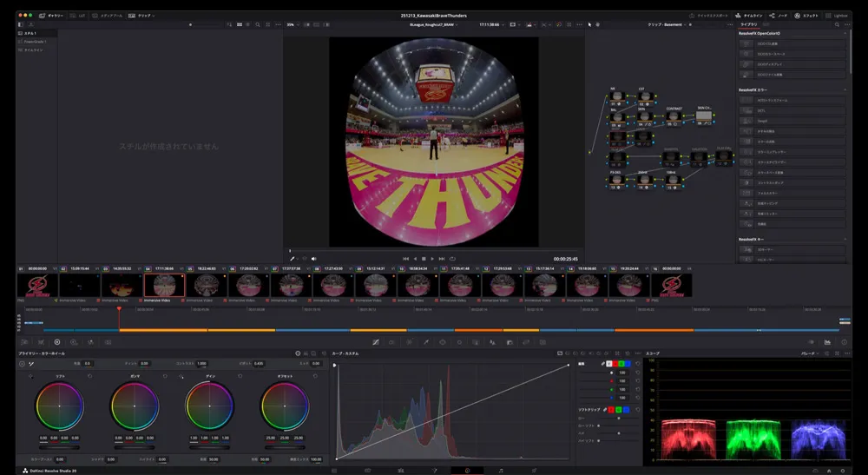Click the Gain wheel white point picker
The width and height of the screenshot is (868, 475).
[181, 377]
